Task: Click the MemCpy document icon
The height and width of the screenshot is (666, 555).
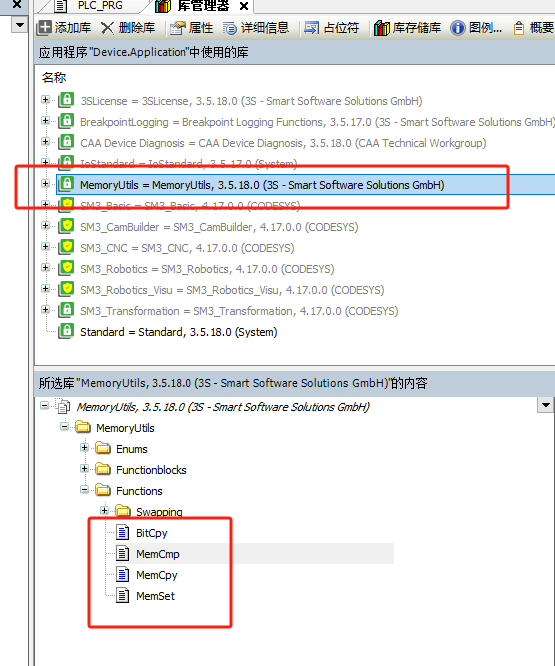Action: click(x=123, y=574)
